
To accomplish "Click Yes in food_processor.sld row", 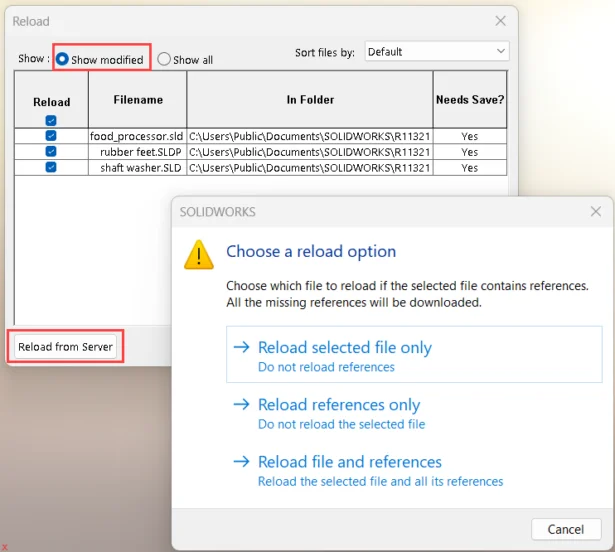I will pyautogui.click(x=470, y=136).
